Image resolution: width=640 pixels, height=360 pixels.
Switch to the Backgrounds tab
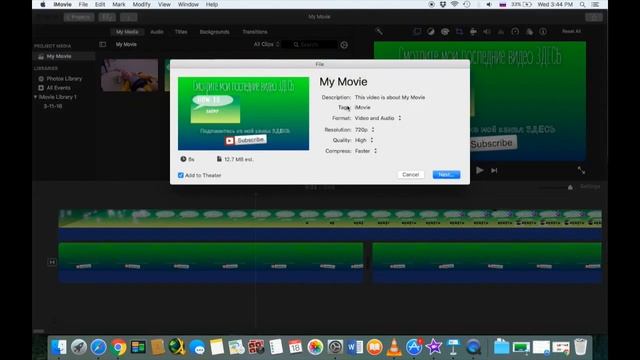click(215, 32)
